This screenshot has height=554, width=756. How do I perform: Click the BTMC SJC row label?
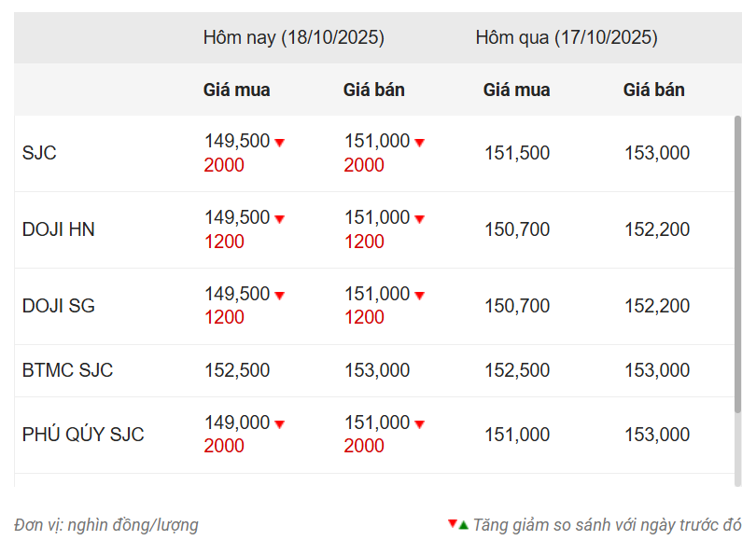click(x=67, y=370)
